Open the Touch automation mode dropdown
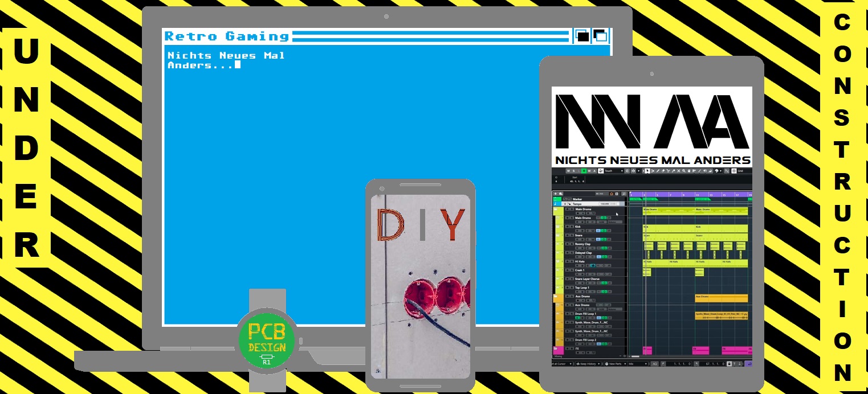Screen dimensions: 868x394 tap(613, 171)
